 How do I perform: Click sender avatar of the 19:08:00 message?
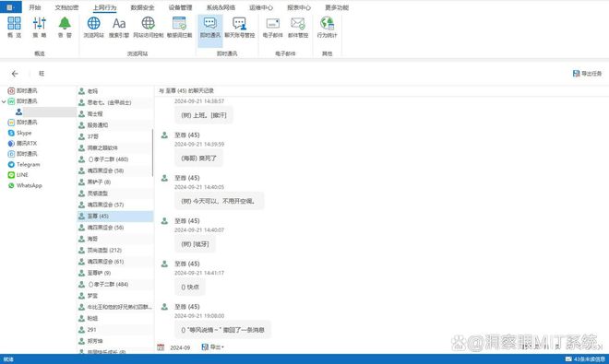point(164,307)
